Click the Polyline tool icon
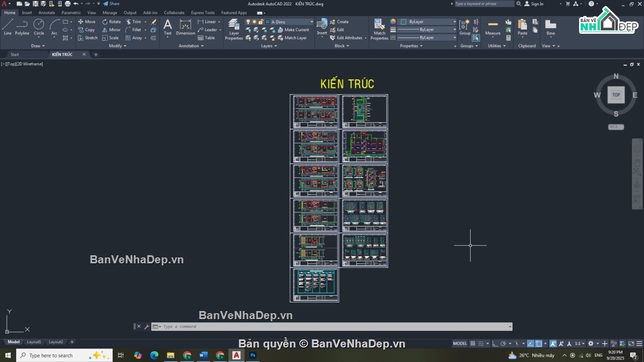The height and width of the screenshot is (362, 644). coord(22,27)
